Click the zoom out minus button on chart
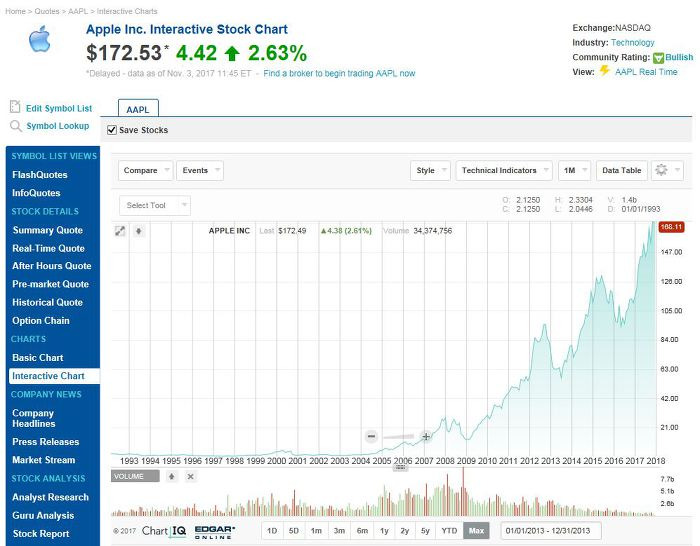 click(x=371, y=436)
